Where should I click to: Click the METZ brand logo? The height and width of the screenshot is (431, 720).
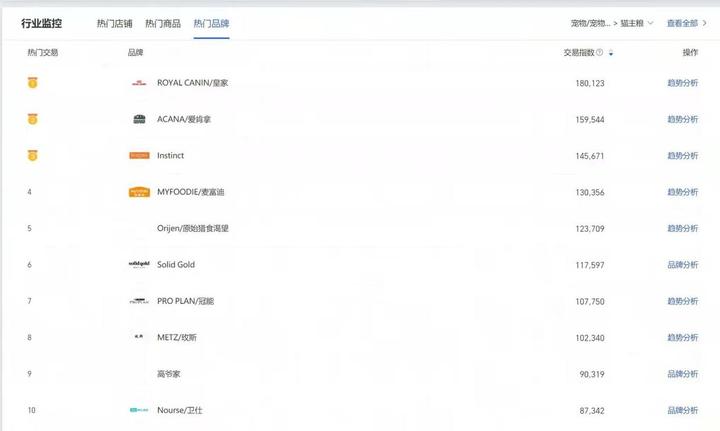pyautogui.click(x=139, y=337)
